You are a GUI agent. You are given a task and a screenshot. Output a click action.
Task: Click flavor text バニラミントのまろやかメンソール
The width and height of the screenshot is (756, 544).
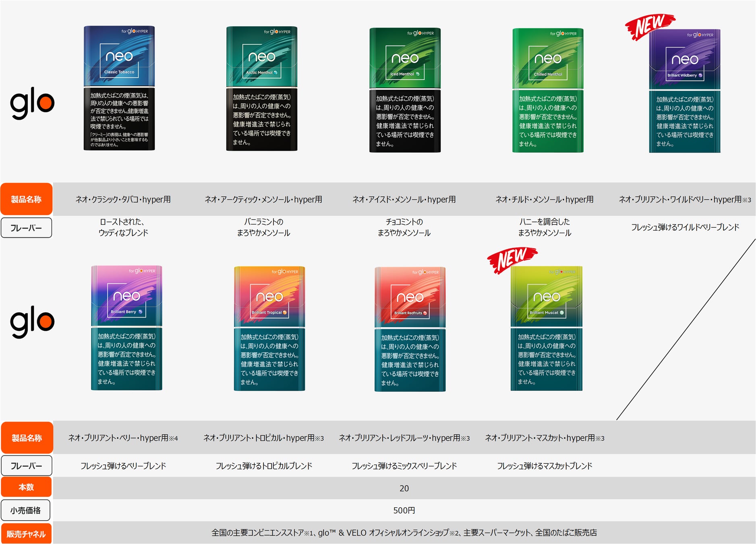tap(263, 227)
